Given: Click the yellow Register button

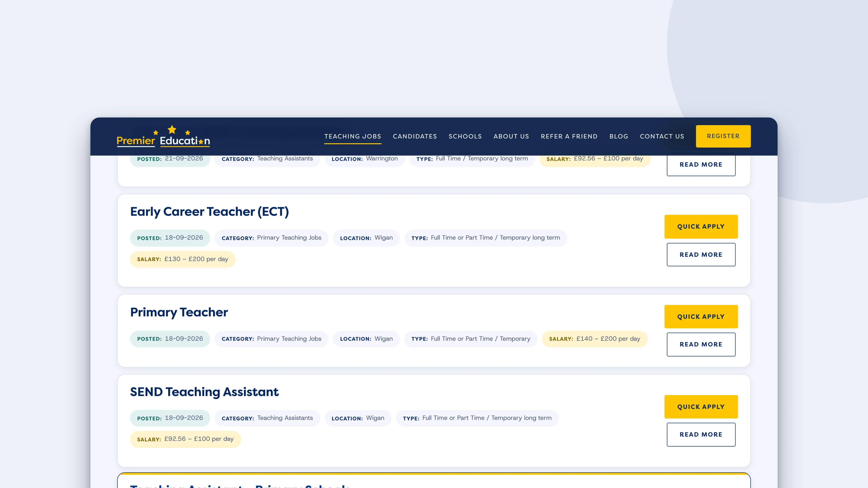Looking at the screenshot, I should coord(723,136).
